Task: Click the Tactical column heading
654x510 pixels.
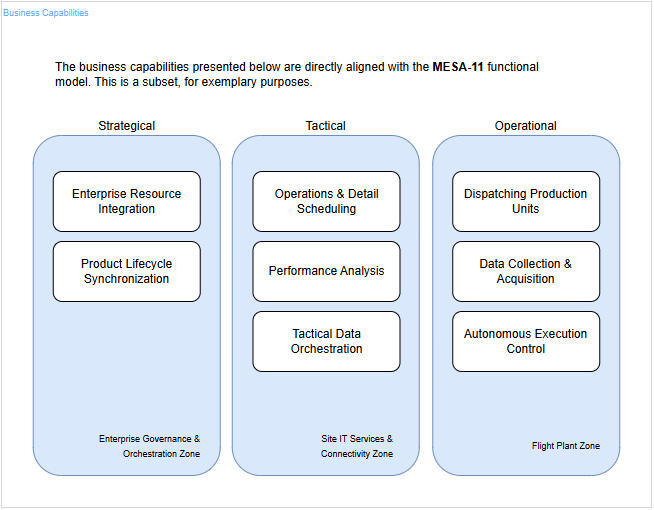Action: pos(326,126)
